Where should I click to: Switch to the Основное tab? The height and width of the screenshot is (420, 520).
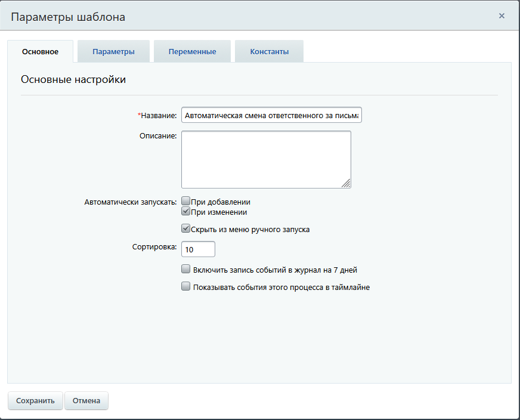click(40, 52)
